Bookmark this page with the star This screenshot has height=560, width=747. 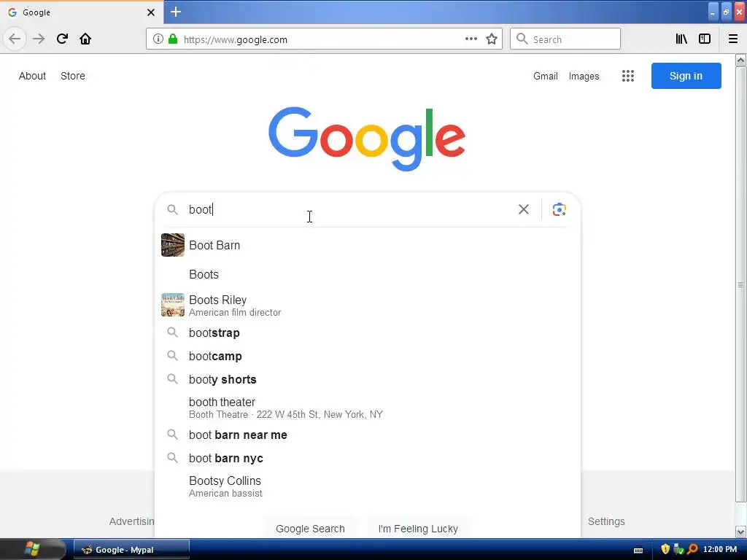point(492,39)
